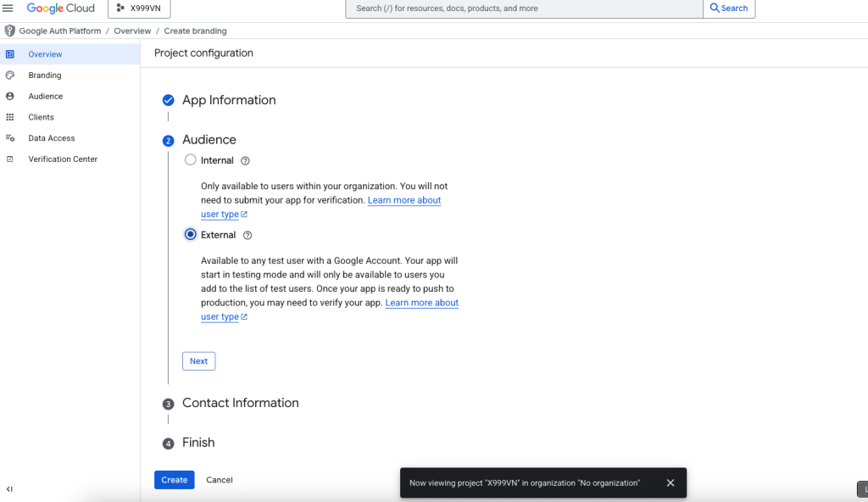Open the main hamburger navigation menu
Viewport: 868px width, 502px height.
pos(8,8)
